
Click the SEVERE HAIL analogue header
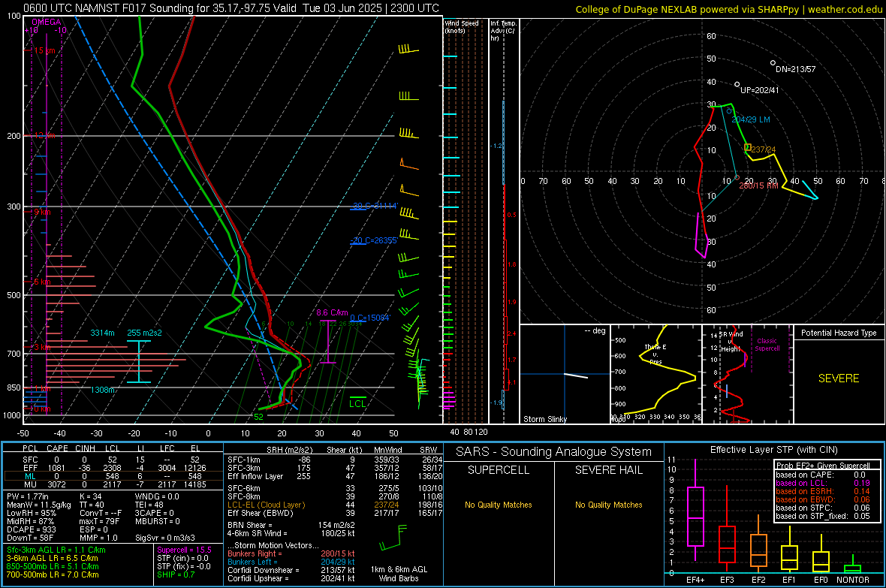tap(608, 470)
